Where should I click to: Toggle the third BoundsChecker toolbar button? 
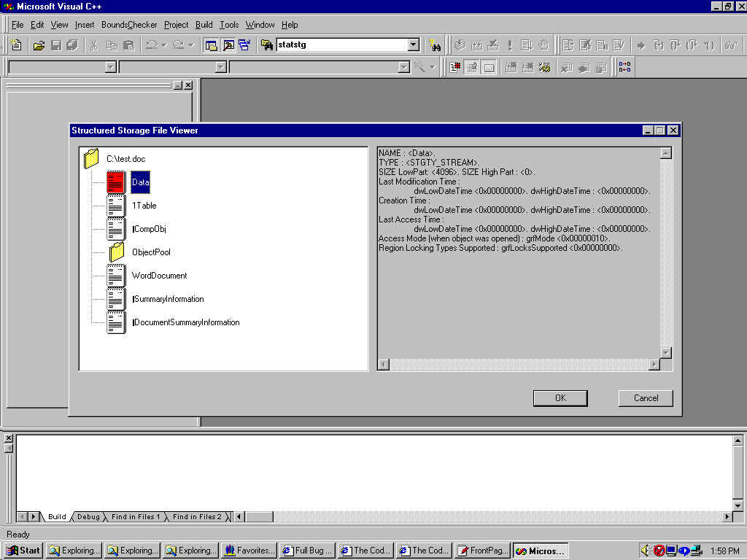(x=489, y=67)
